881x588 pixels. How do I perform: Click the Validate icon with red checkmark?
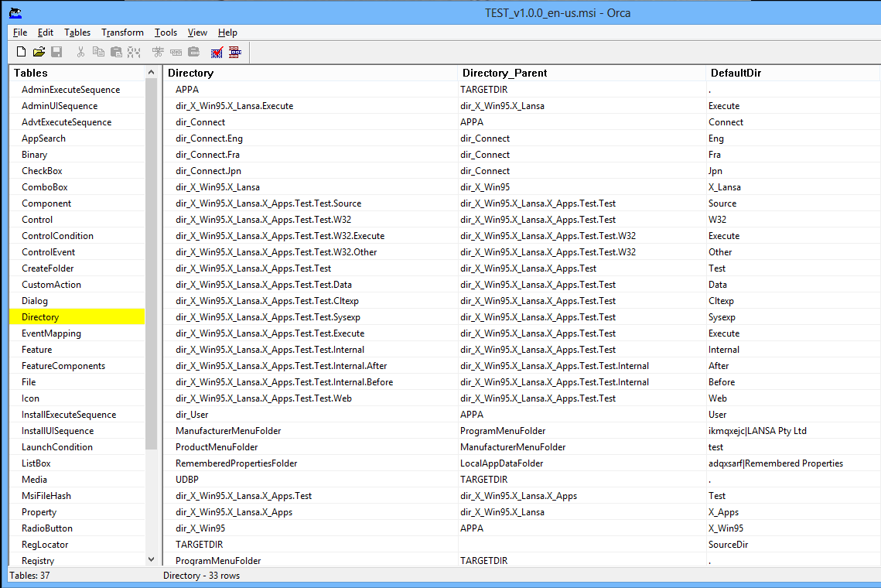217,52
